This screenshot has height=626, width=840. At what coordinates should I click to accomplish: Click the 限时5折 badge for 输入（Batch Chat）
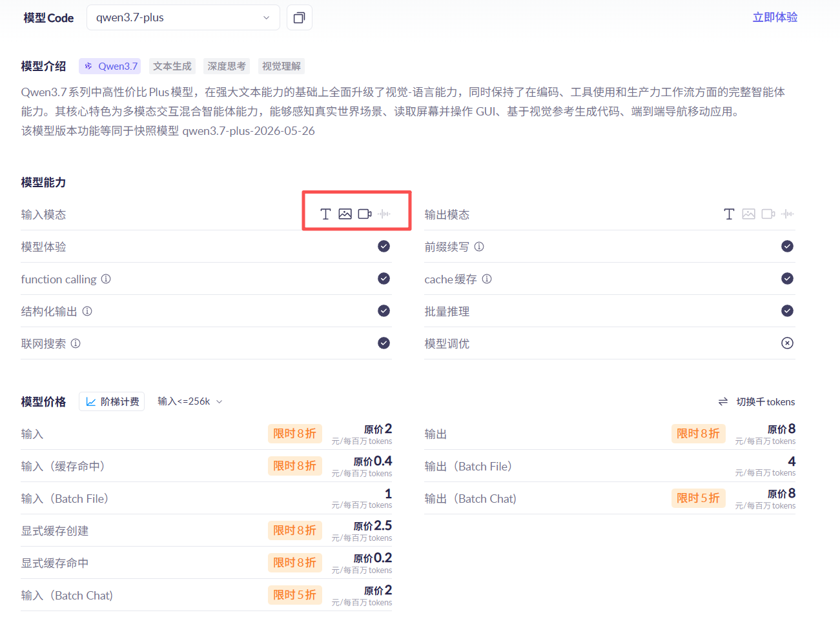(x=295, y=595)
